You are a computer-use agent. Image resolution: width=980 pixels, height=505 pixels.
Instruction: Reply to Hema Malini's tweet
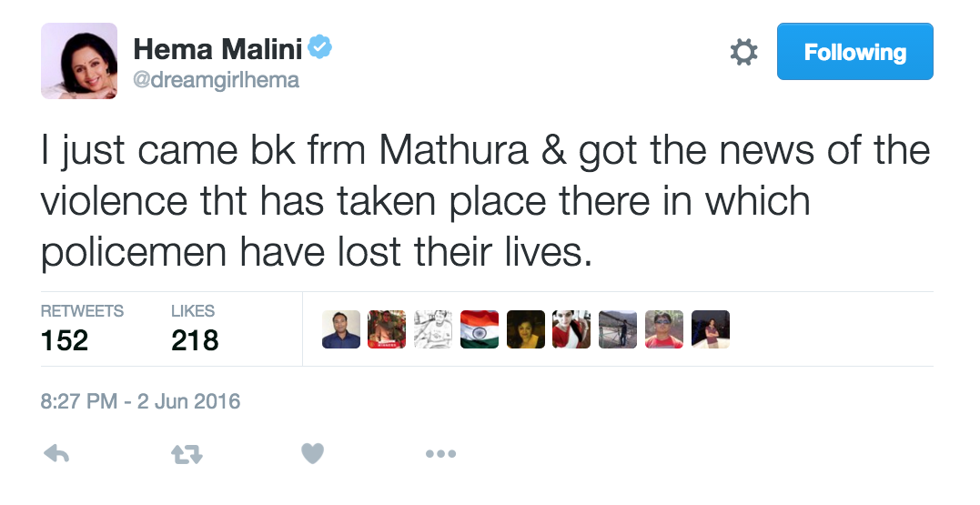56,453
